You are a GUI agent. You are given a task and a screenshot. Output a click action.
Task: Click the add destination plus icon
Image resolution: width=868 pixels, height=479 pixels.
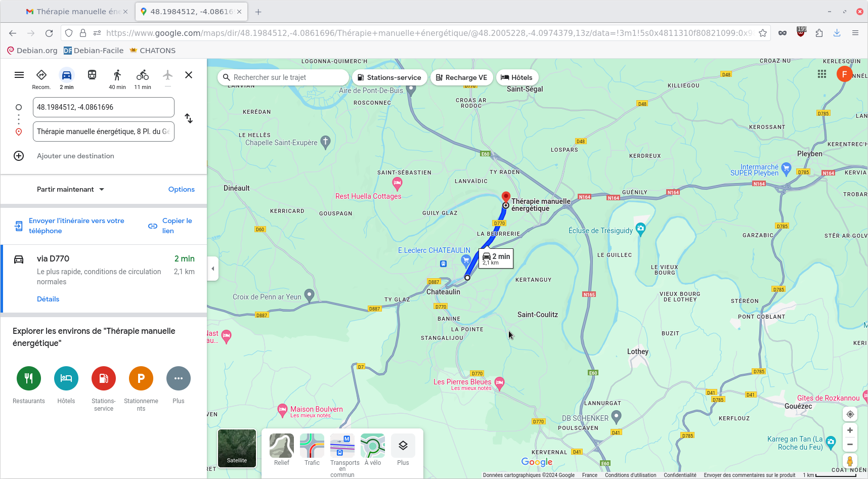tap(19, 156)
